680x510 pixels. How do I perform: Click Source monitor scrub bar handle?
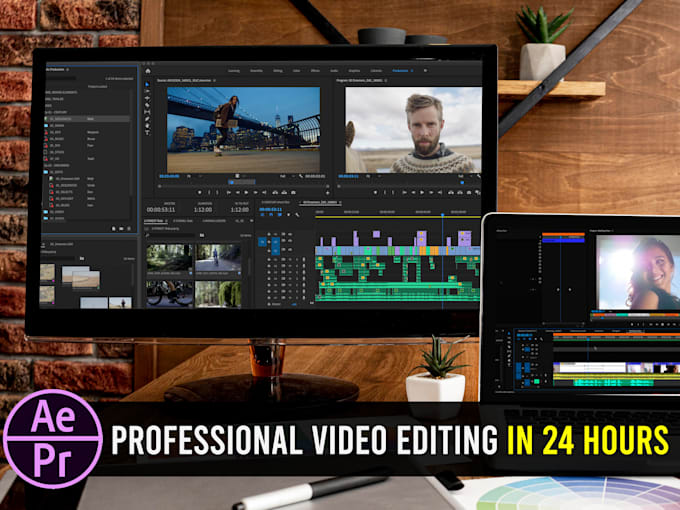[232, 182]
